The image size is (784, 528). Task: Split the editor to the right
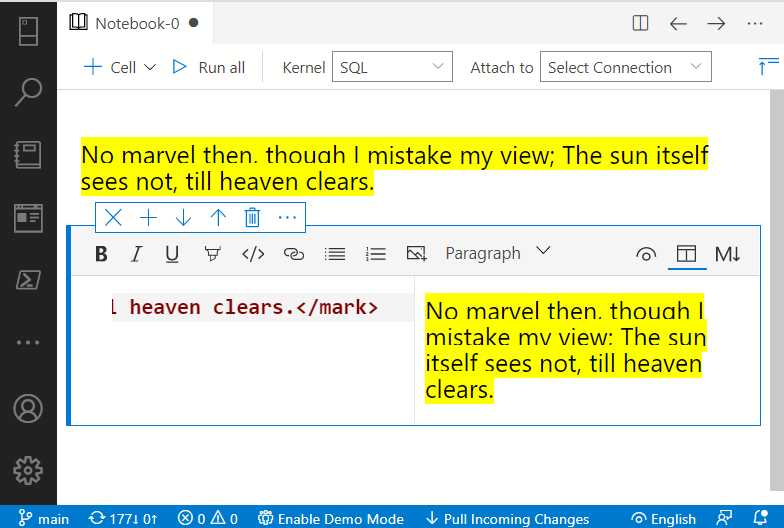click(x=640, y=24)
